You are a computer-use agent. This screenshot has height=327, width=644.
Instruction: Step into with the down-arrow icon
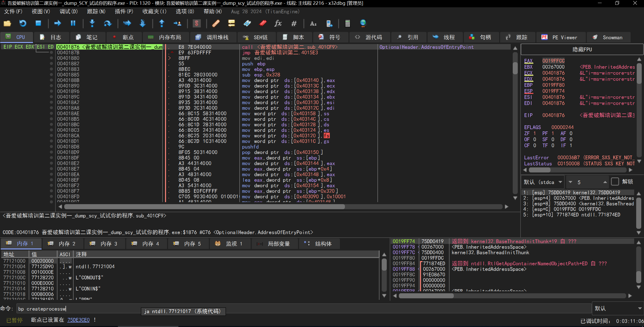92,23
